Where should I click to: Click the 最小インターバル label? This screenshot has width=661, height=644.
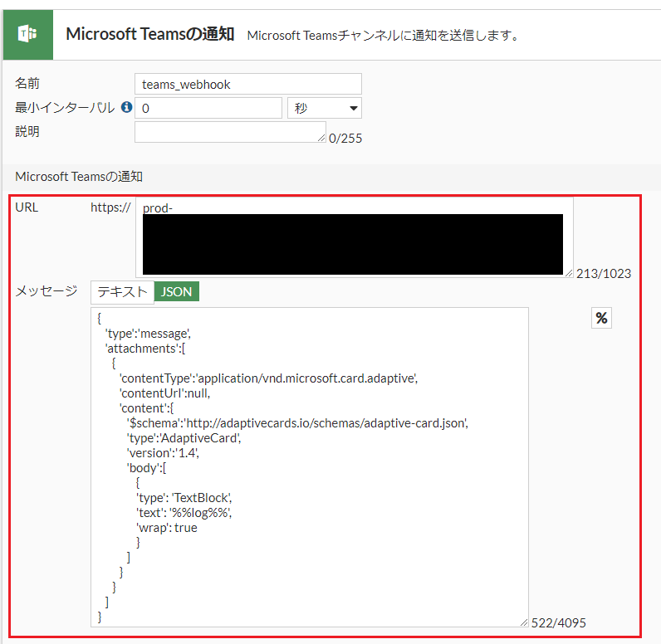65,107
